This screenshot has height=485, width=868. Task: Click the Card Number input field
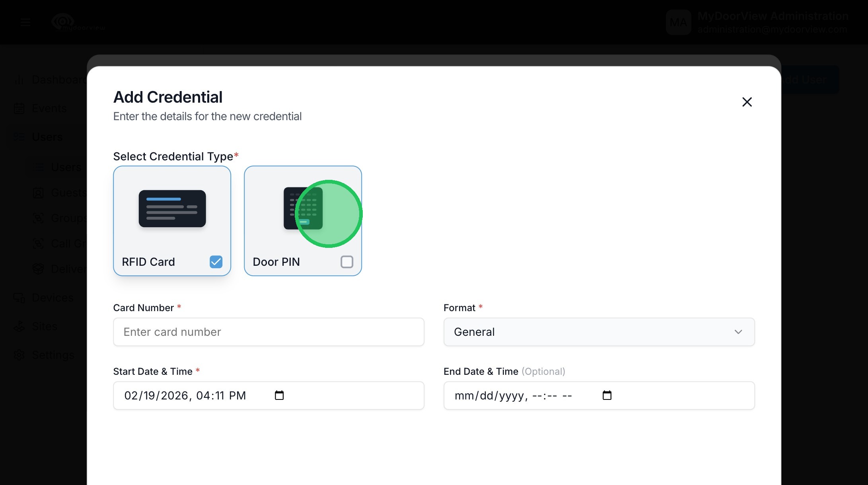[269, 332]
